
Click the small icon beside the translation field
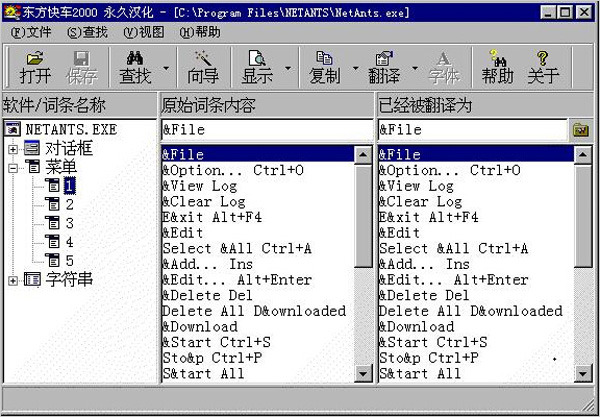[x=580, y=130]
